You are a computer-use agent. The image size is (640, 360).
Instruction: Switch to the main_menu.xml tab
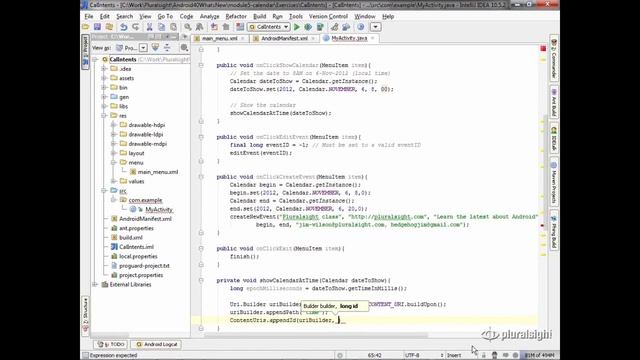tap(220, 38)
